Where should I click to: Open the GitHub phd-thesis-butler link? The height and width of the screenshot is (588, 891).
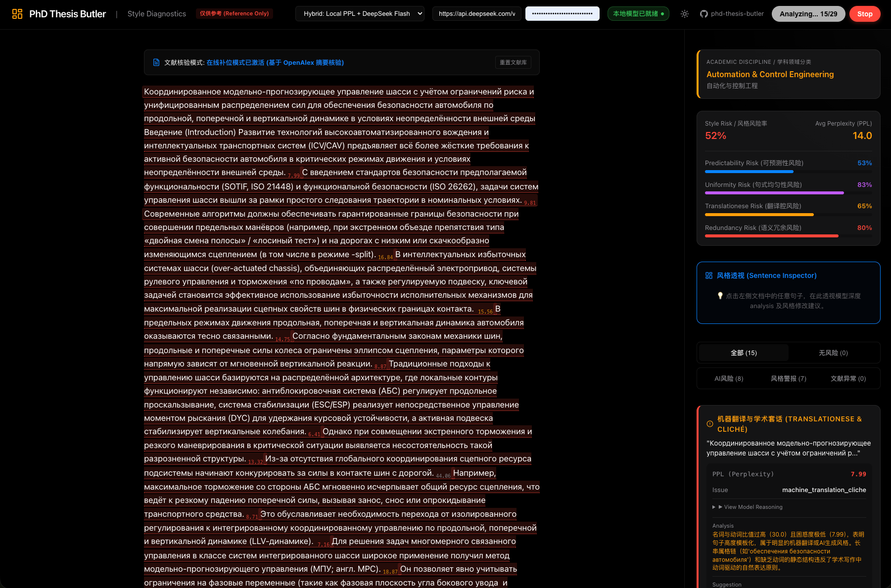pyautogui.click(x=732, y=14)
